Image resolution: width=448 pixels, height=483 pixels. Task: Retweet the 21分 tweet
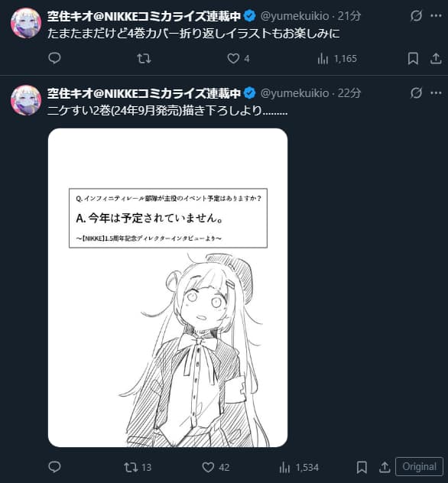[144, 58]
